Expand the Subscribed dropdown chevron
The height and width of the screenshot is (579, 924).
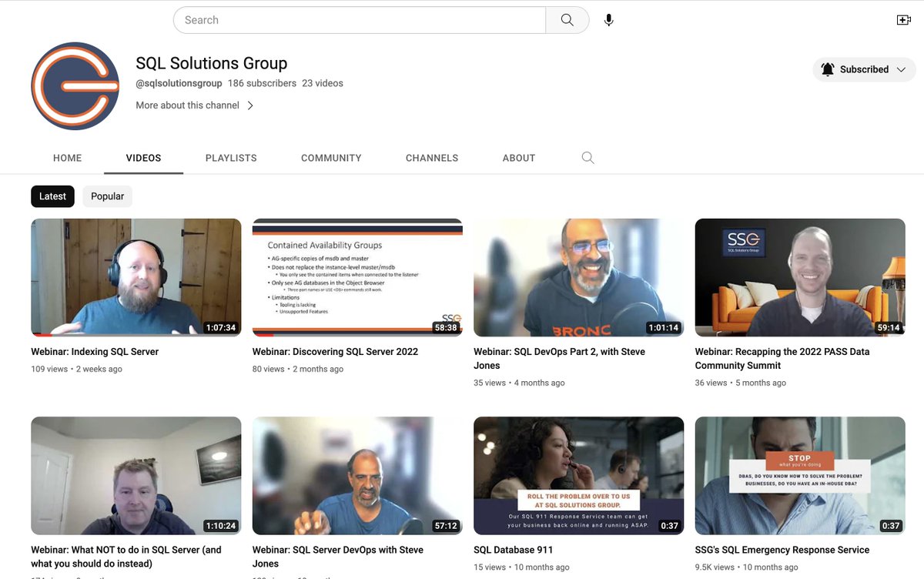click(x=901, y=69)
